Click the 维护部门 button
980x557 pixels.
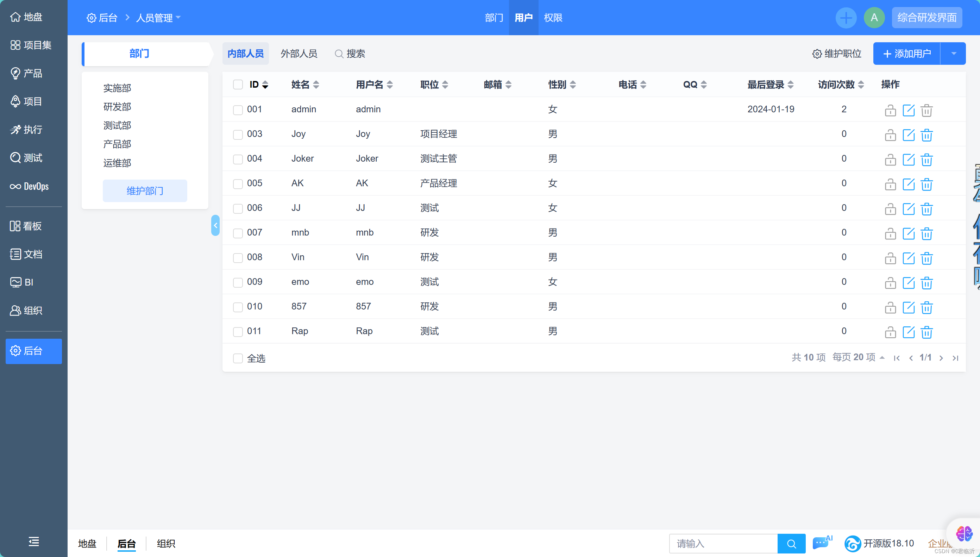pyautogui.click(x=145, y=190)
